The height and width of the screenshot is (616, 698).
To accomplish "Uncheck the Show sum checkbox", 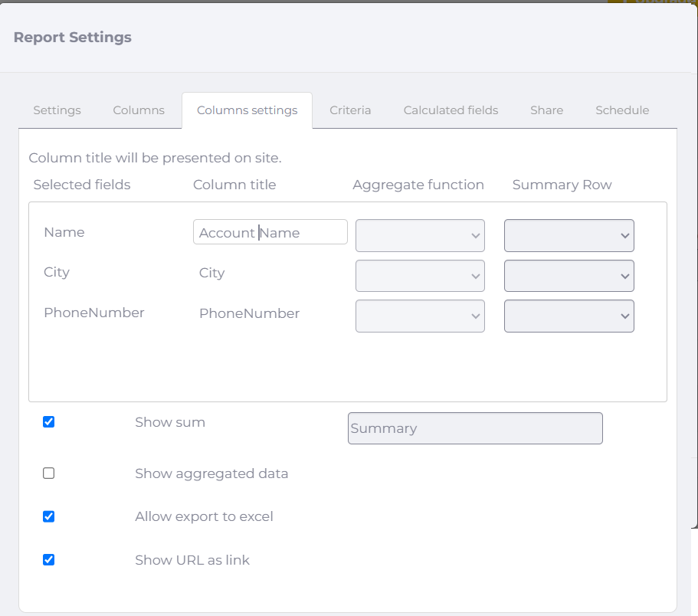I will pos(48,421).
